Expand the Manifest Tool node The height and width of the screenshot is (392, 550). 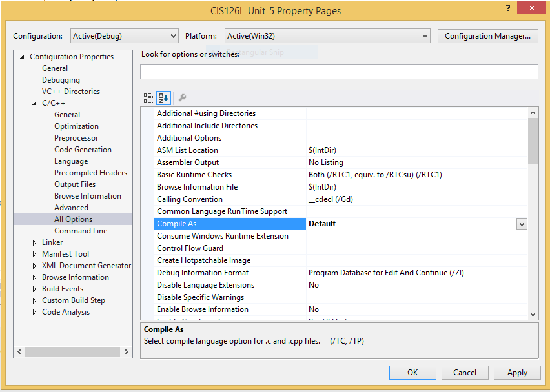pos(34,254)
